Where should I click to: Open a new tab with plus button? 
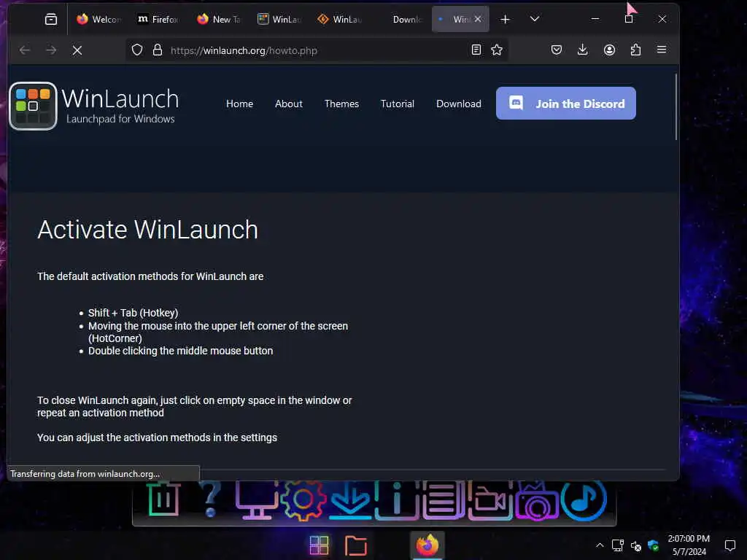click(x=505, y=19)
